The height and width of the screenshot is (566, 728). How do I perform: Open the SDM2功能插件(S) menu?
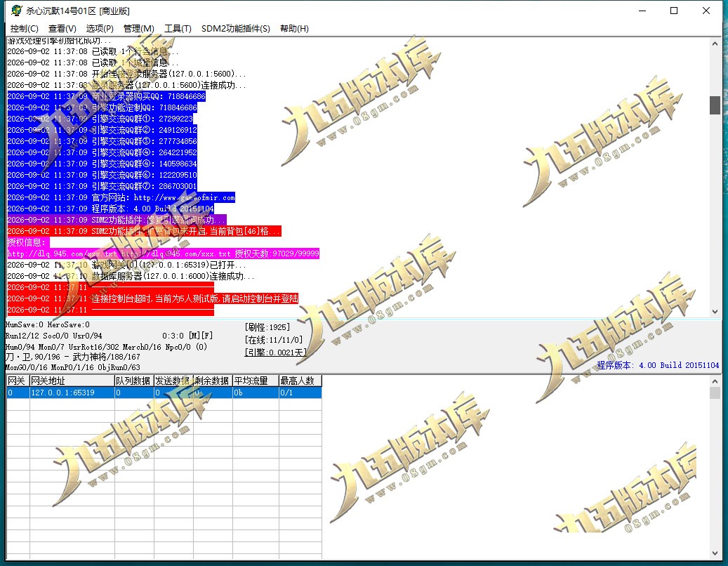(235, 28)
